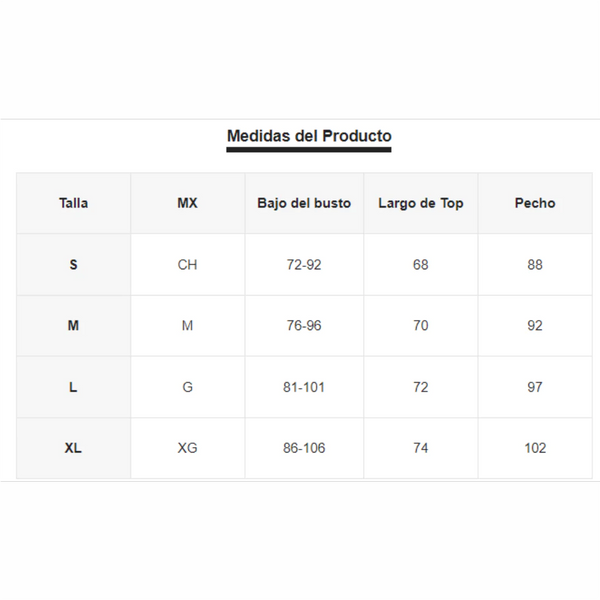Click the 102 chest measurement cell
Screen dimensions: 600x600
tap(535, 448)
